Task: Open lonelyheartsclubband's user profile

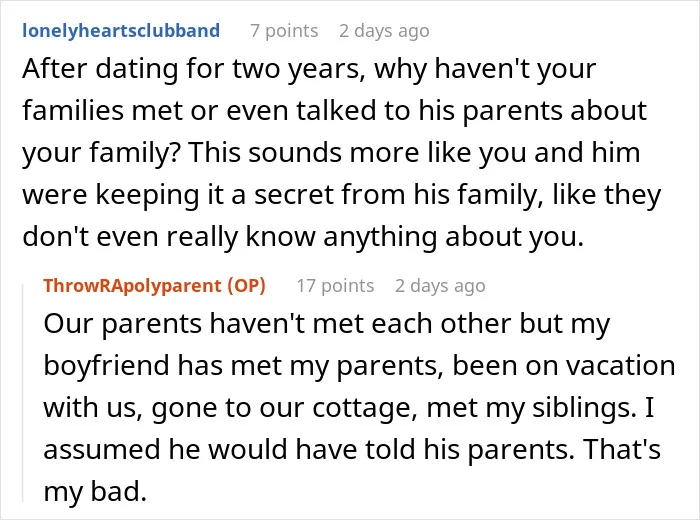Action: (x=121, y=31)
